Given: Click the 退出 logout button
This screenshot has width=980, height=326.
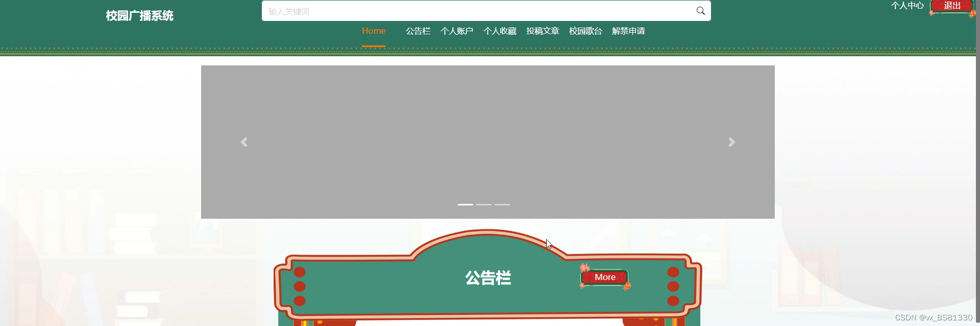Looking at the screenshot, I should tap(952, 6).
